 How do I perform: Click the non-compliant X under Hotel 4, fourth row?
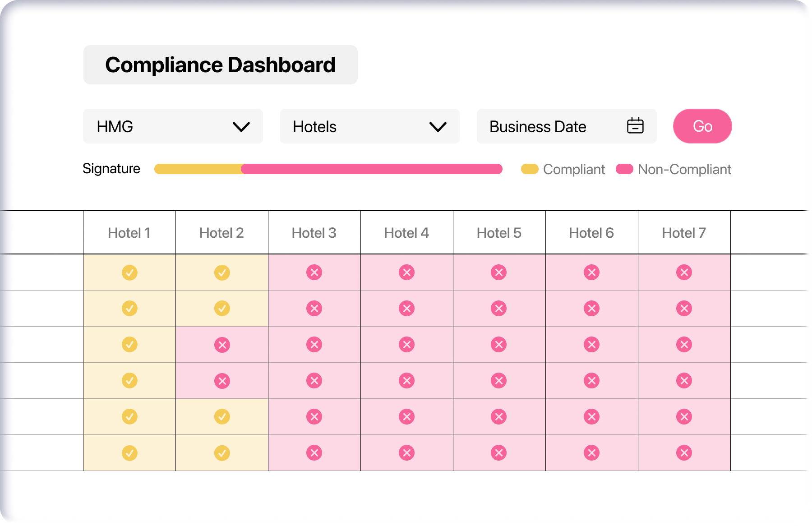(x=407, y=380)
